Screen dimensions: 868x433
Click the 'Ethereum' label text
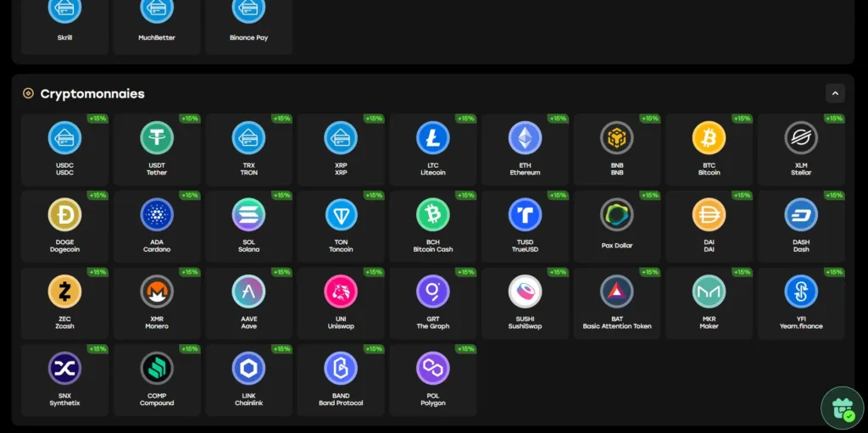[525, 173]
